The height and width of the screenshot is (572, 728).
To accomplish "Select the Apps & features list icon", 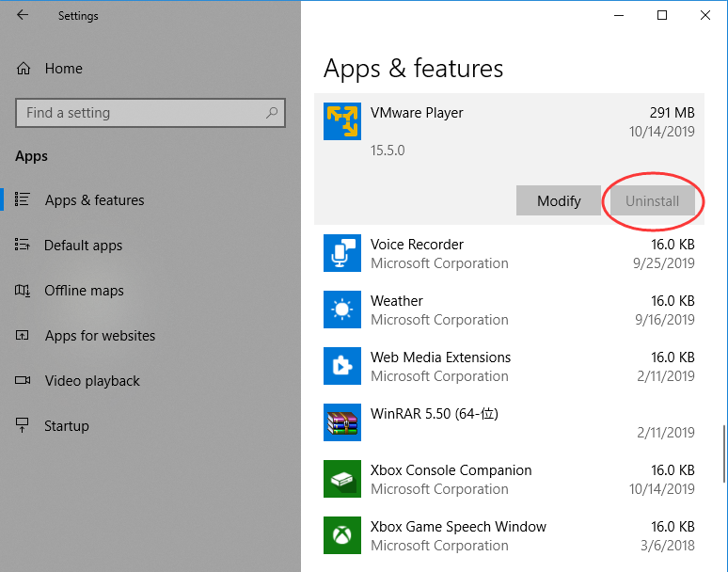I will tap(22, 199).
